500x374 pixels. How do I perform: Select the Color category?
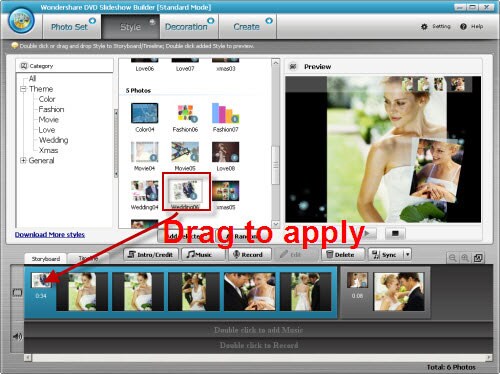[47, 99]
